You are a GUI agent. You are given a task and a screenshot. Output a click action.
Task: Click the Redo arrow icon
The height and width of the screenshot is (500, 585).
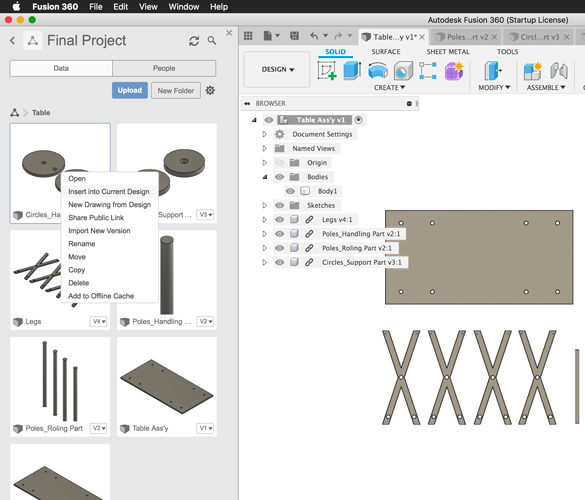338,36
